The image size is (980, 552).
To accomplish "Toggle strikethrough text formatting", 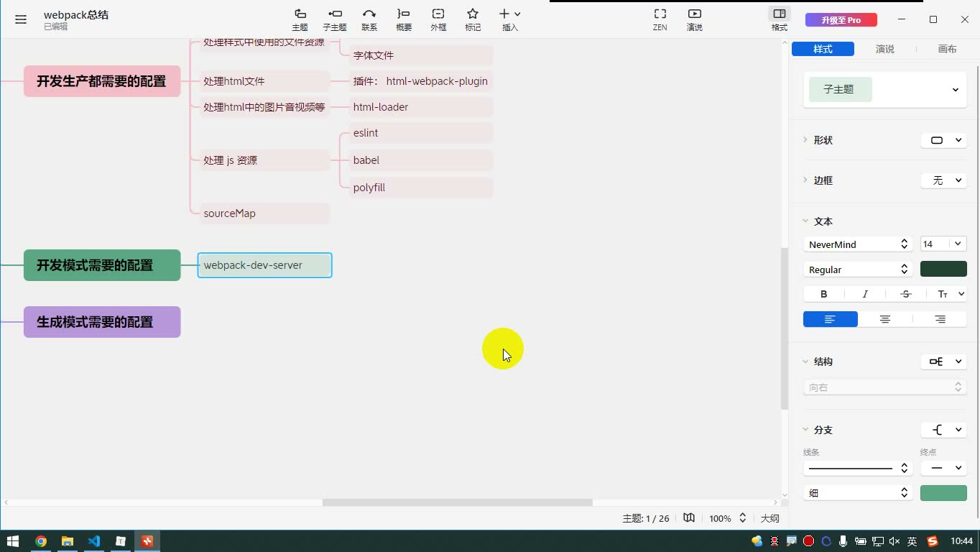I will 905,294.
